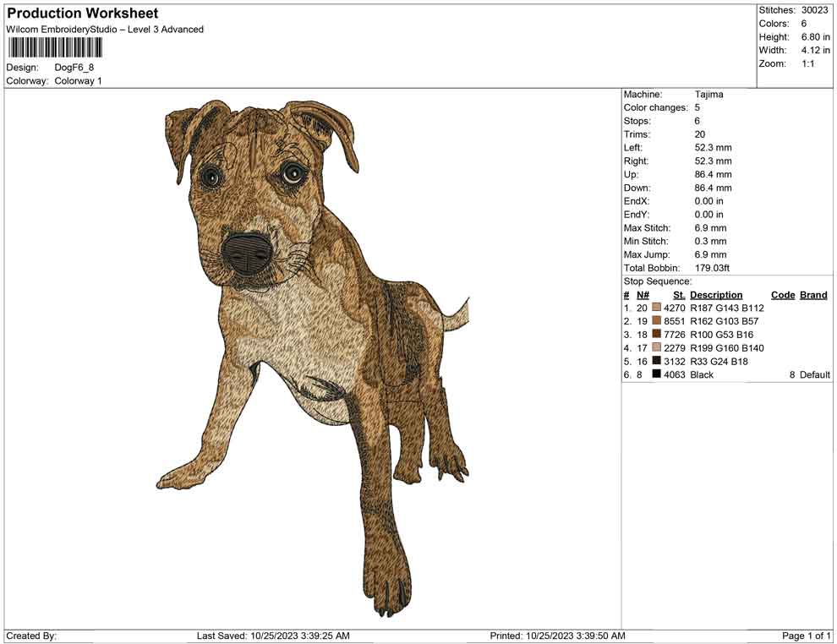Click the 'Max Jump:' label
This screenshot has width=837, height=644.
coord(647,254)
